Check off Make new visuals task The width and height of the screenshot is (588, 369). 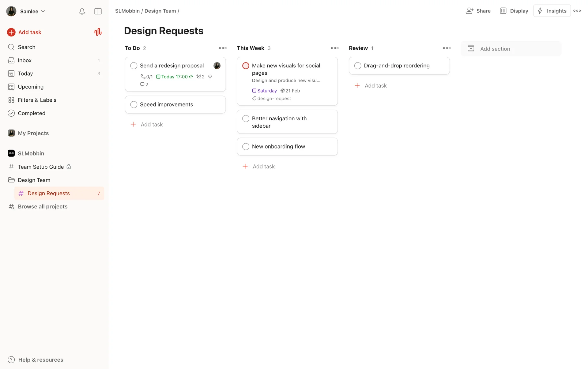point(246,66)
